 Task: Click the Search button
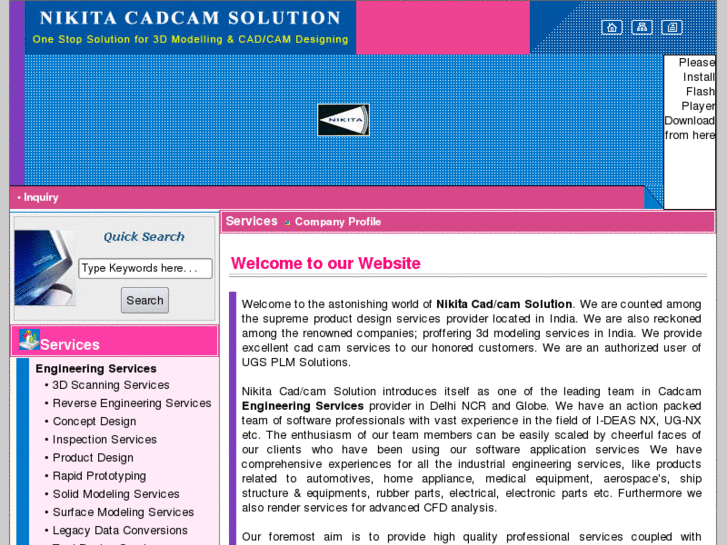pyautogui.click(x=145, y=300)
